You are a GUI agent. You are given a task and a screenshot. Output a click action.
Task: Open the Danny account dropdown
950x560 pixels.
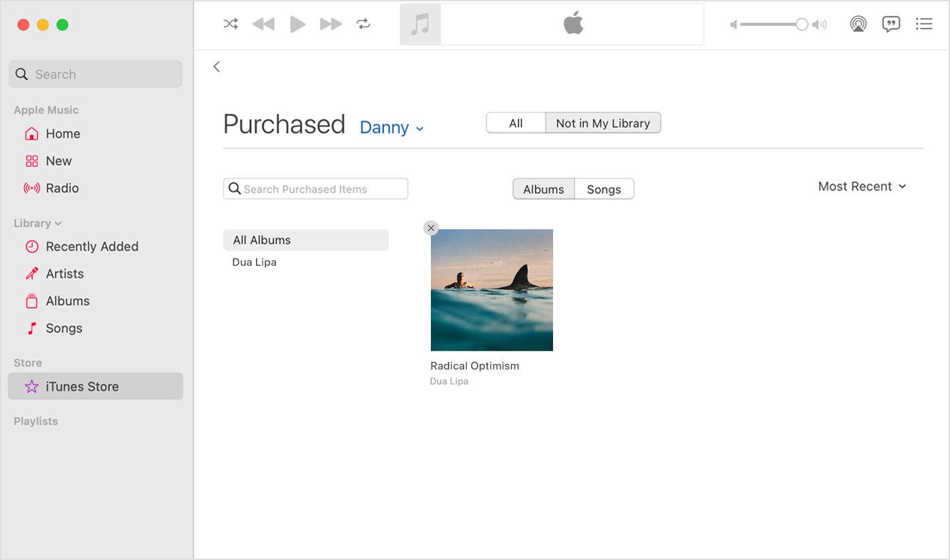coord(392,127)
